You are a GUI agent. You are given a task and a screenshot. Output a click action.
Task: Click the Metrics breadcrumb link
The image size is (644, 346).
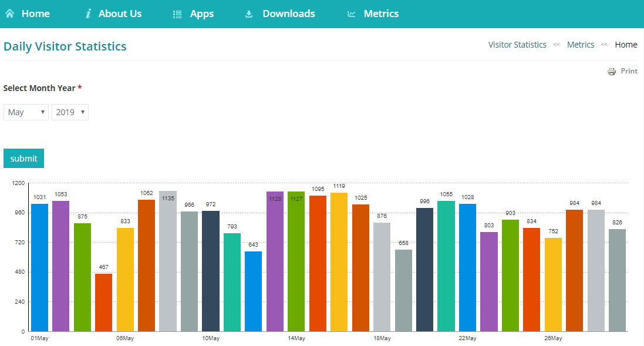581,44
